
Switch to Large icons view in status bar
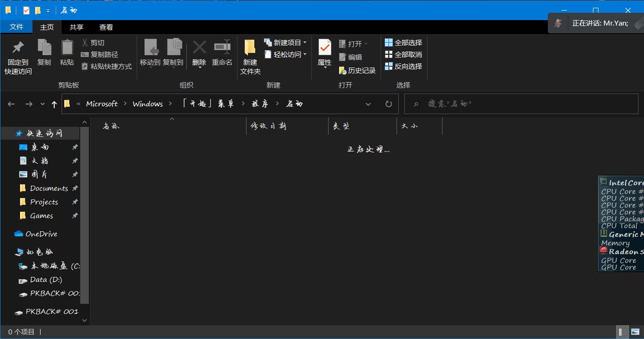pyautogui.click(x=635, y=332)
